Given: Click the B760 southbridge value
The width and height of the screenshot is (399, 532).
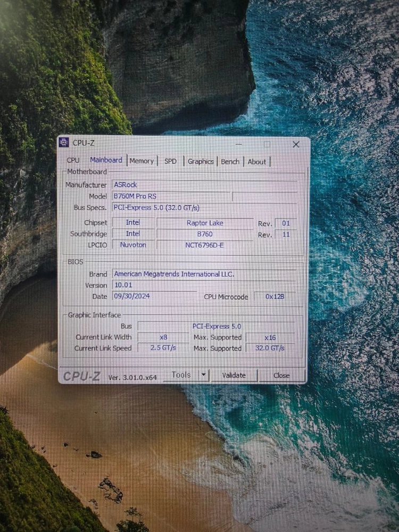Looking at the screenshot, I should (x=205, y=234).
